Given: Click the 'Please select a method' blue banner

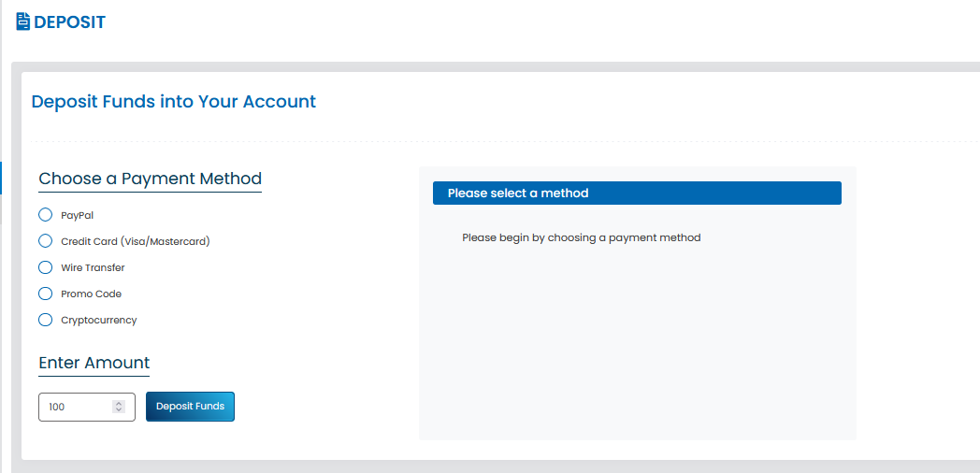Looking at the screenshot, I should click(x=637, y=193).
